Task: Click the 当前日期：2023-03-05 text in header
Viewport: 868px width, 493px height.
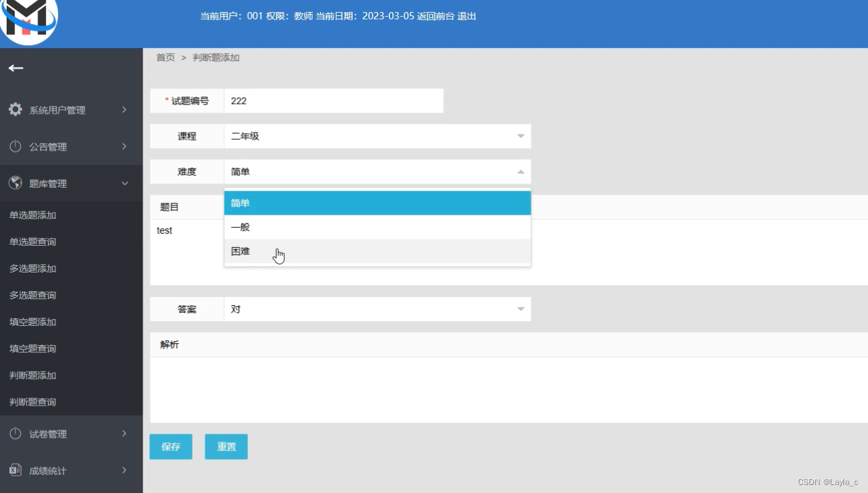Action: tap(365, 16)
